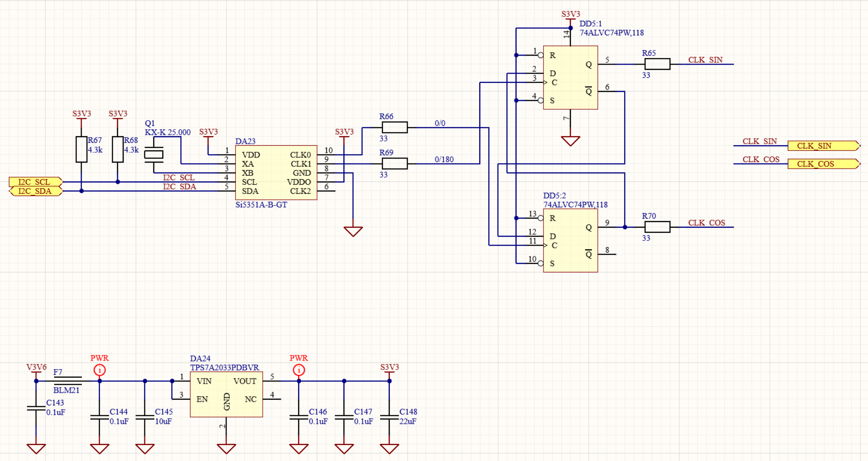Screen dimensions: 868x461
Task: Click the I2C_SDA yellow port
Action: 35,191
